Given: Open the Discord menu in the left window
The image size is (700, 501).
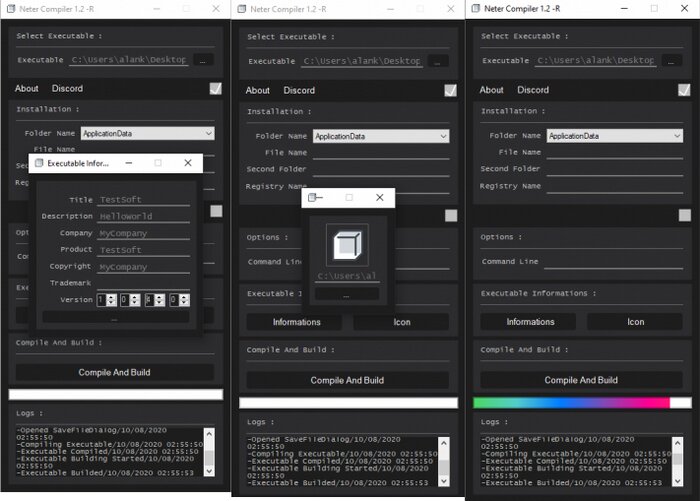Looking at the screenshot, I should pyautogui.click(x=67, y=89).
